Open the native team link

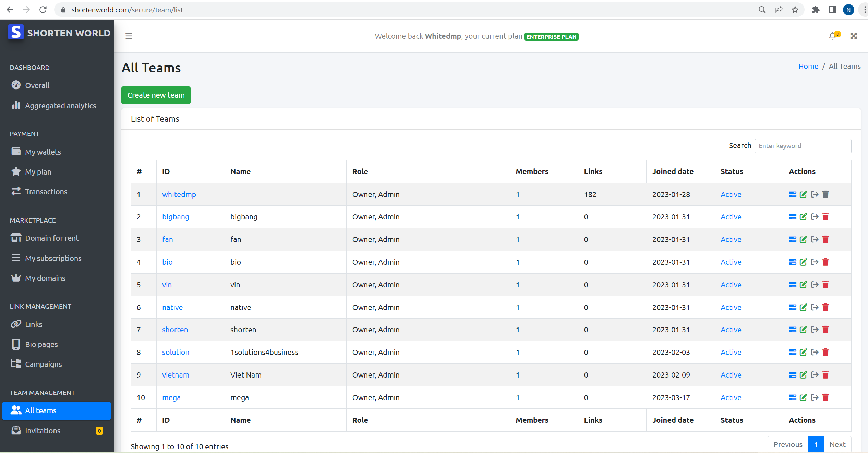click(x=172, y=307)
